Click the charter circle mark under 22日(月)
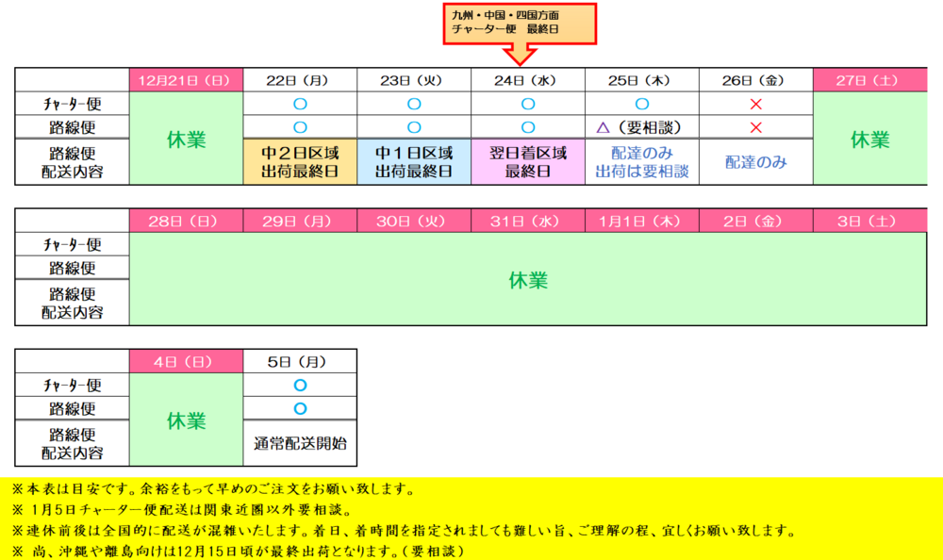The image size is (943, 560). (300, 104)
